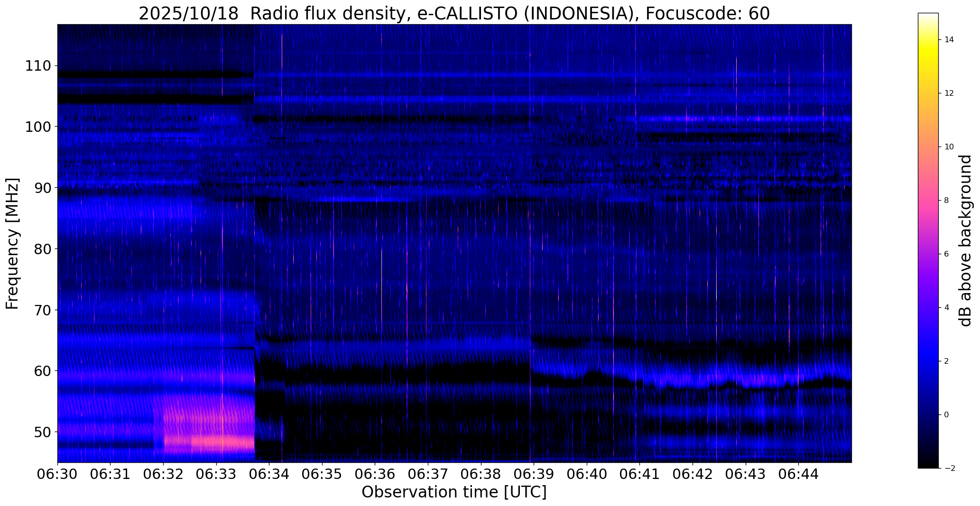Click the 06:35 time tick label
The image size is (980, 506).
[x=322, y=474]
